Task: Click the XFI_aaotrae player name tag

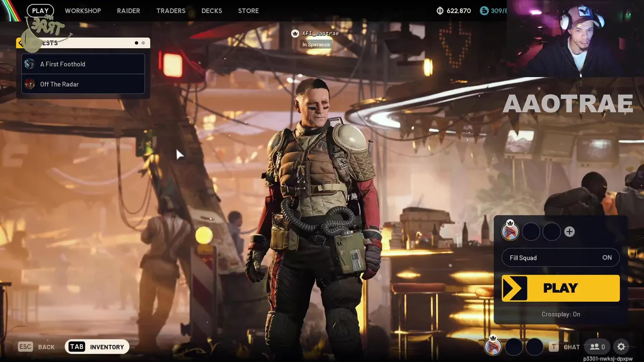Action: pos(320,33)
